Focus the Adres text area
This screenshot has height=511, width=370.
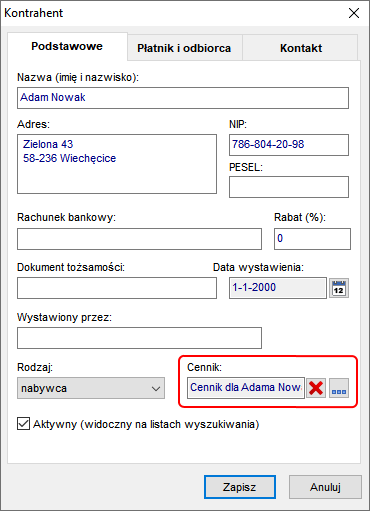(x=117, y=164)
